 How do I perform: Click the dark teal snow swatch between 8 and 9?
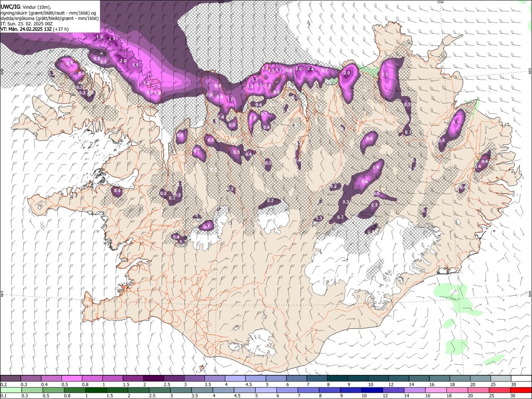337,379
